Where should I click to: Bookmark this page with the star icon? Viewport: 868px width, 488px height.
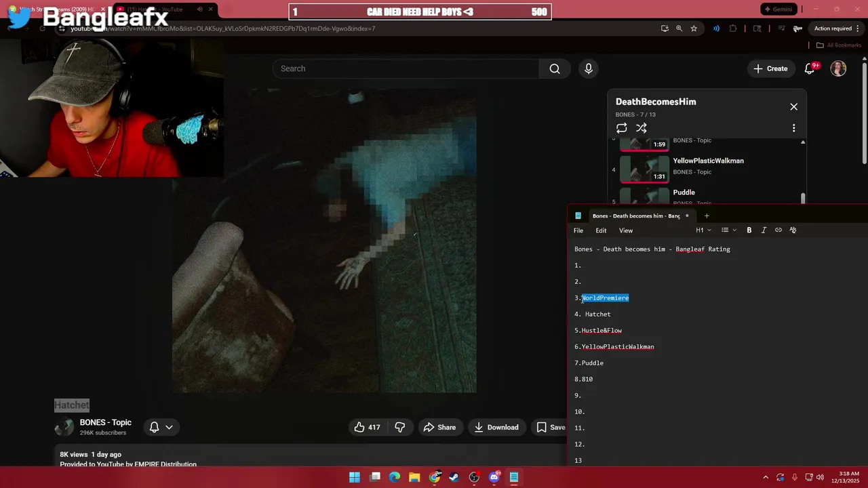[x=694, y=28]
